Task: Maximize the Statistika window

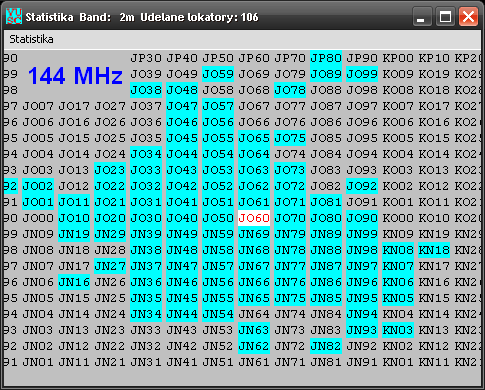Action: [445, 17]
